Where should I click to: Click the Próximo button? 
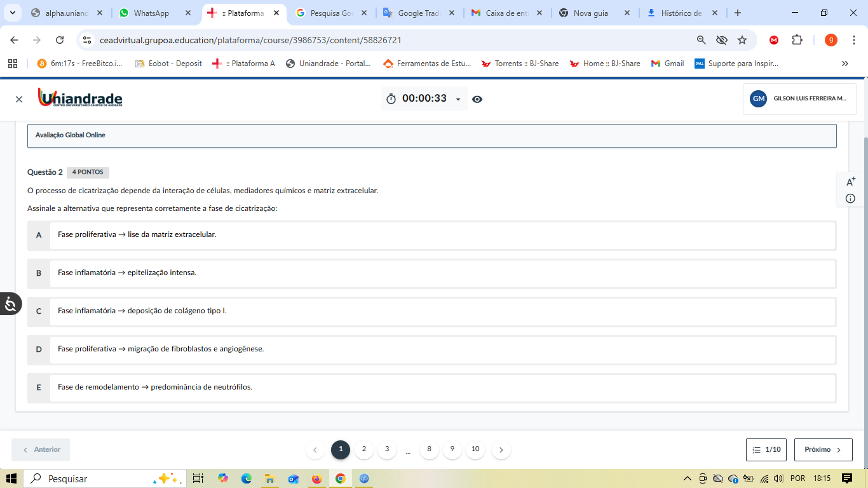tap(823, 449)
